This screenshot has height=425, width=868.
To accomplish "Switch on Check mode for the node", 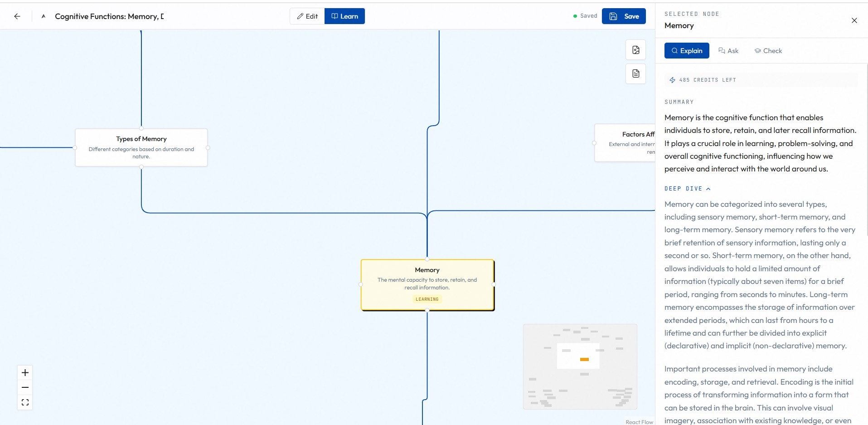I will coord(769,50).
